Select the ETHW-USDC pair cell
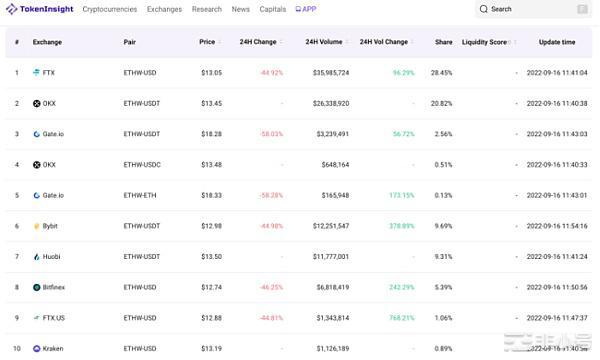This screenshot has height=360, width=600. point(142,165)
